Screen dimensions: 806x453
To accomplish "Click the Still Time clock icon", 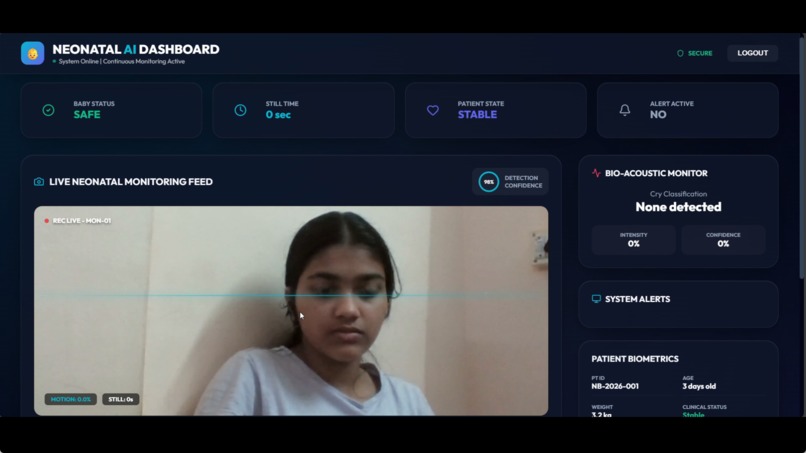I will coord(241,110).
